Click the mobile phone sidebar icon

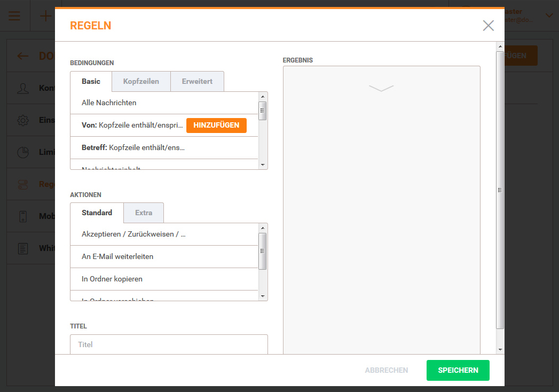[23, 216]
